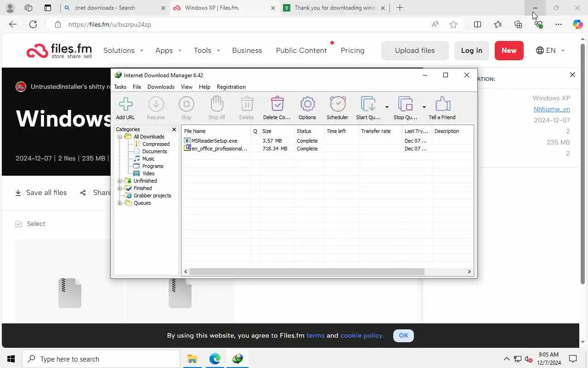Open IDM Options gear icon
Image resolution: width=588 pixels, height=368 pixels.
307,108
